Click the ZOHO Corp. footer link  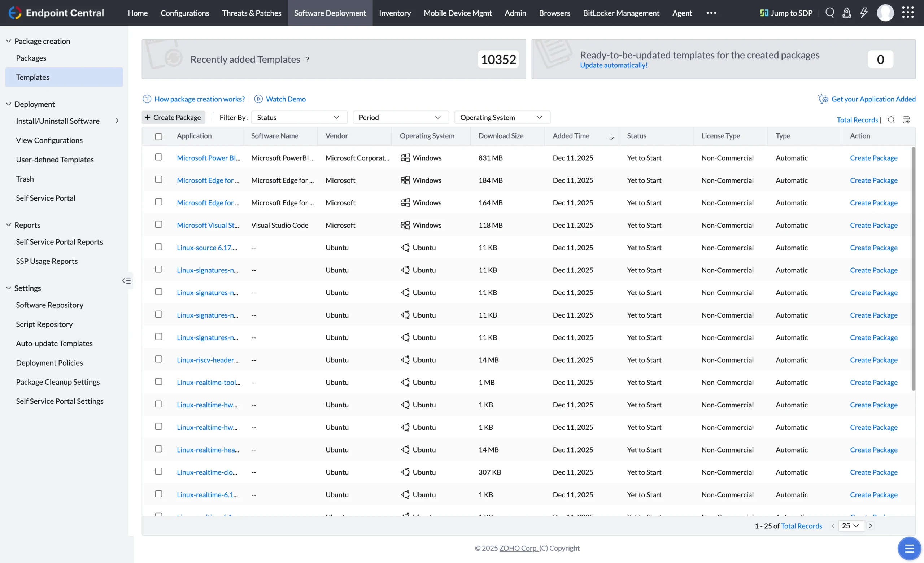point(519,548)
